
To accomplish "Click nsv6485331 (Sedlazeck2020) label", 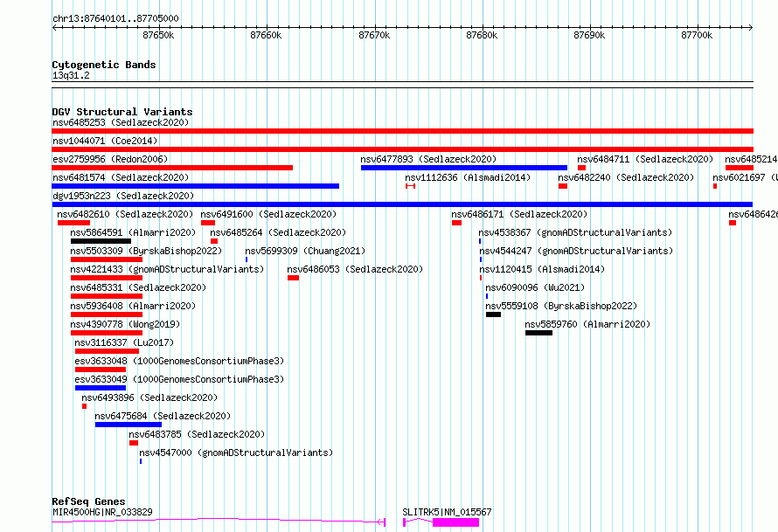I will click(x=138, y=287).
